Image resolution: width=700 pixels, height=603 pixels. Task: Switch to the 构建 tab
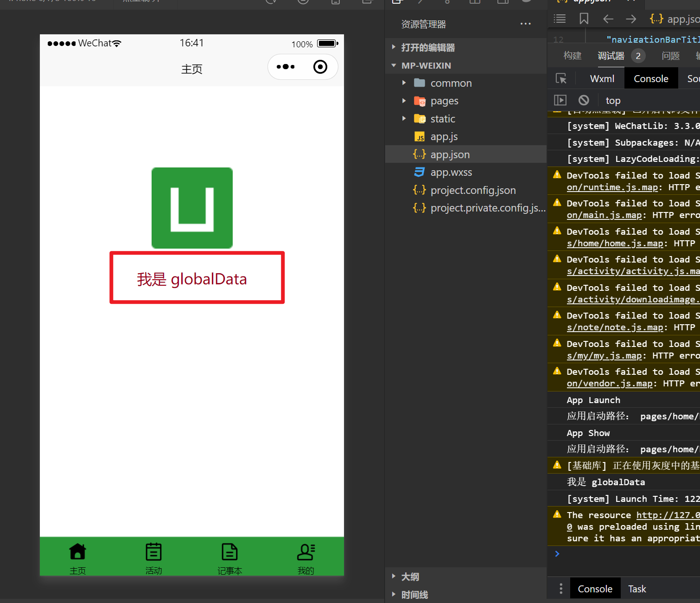(x=573, y=56)
